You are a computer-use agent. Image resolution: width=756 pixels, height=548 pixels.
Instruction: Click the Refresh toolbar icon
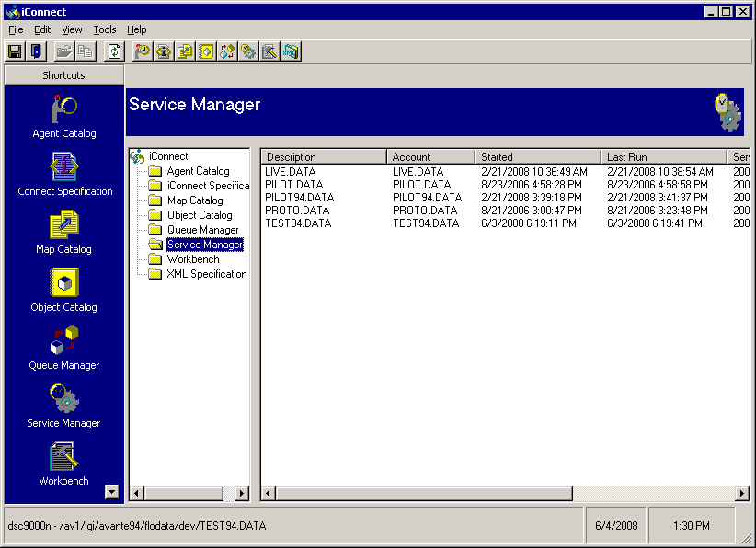pos(114,51)
